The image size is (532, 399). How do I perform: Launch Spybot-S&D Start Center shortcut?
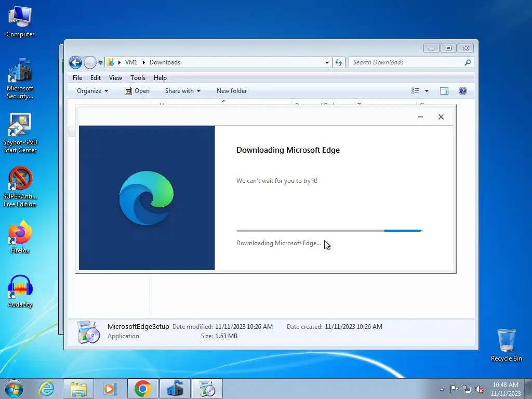point(20,133)
